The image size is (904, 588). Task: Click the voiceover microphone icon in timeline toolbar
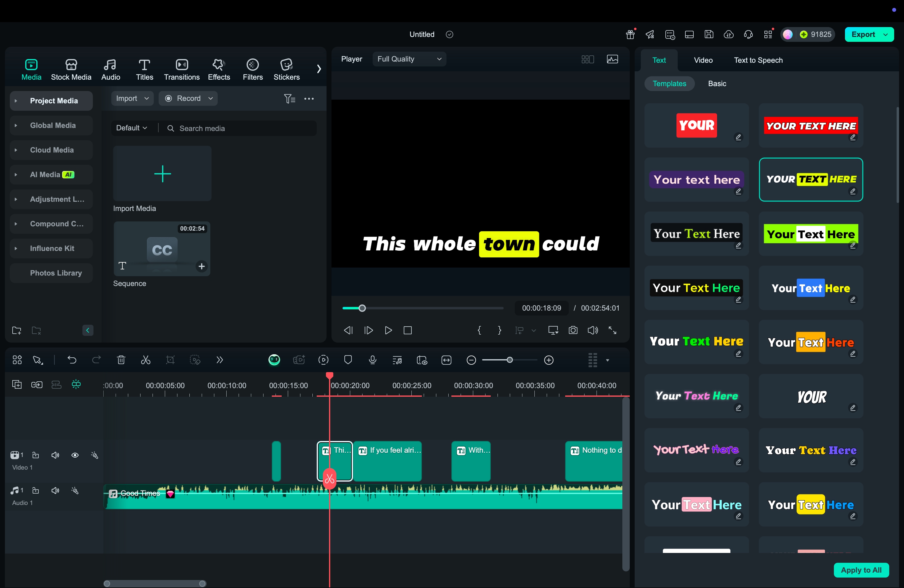372,360
